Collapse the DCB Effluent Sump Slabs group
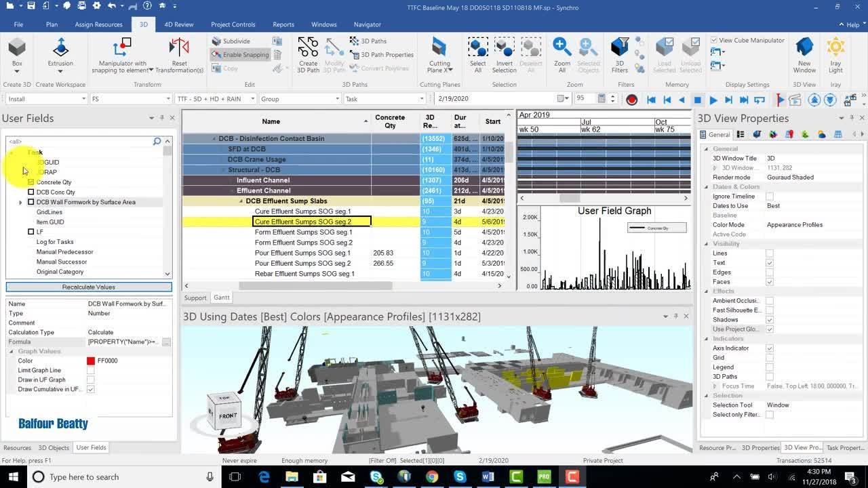Viewport: 868px width, 488px height. point(241,201)
